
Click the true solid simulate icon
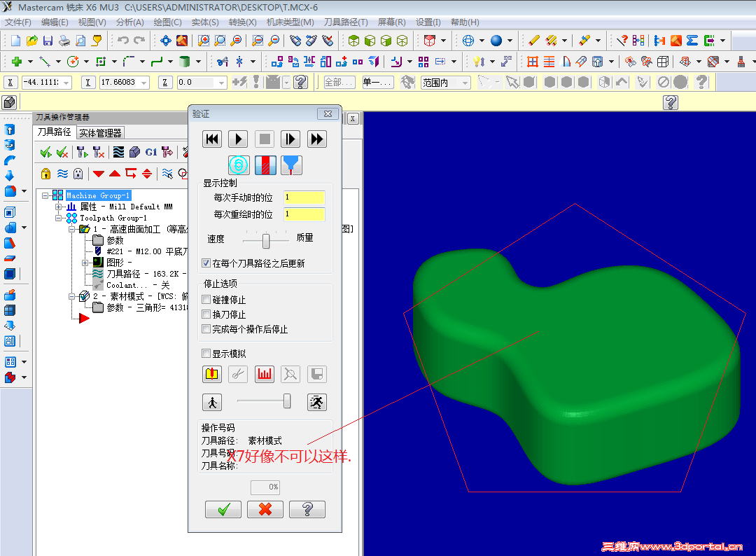265,165
